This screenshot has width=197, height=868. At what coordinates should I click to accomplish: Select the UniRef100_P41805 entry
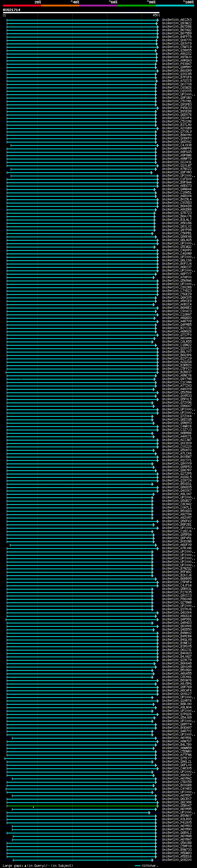176,822
